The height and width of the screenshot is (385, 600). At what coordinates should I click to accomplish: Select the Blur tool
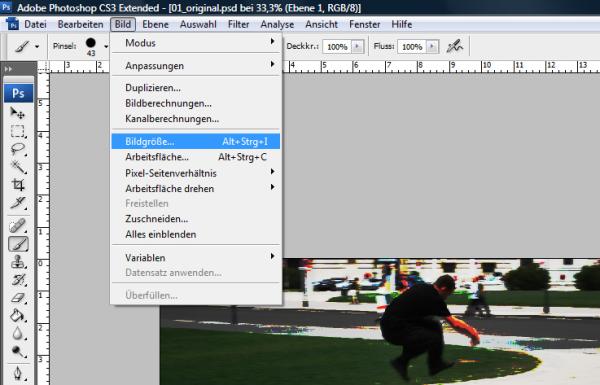coord(18,333)
